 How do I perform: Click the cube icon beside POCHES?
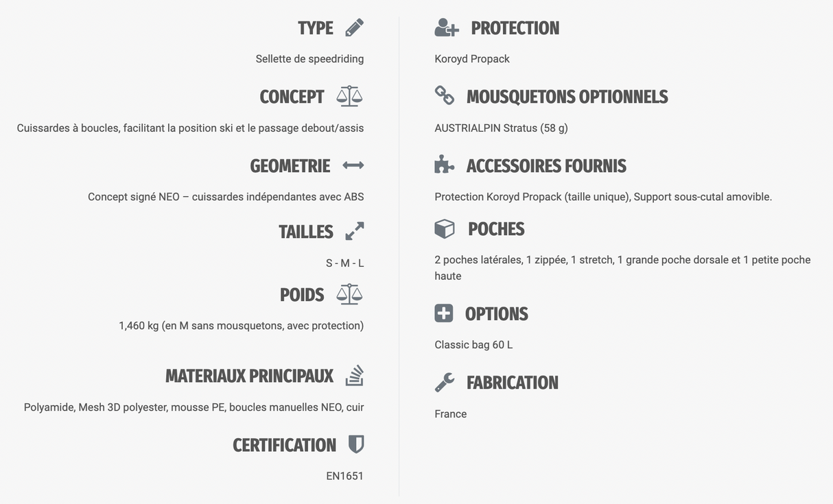pyautogui.click(x=445, y=228)
